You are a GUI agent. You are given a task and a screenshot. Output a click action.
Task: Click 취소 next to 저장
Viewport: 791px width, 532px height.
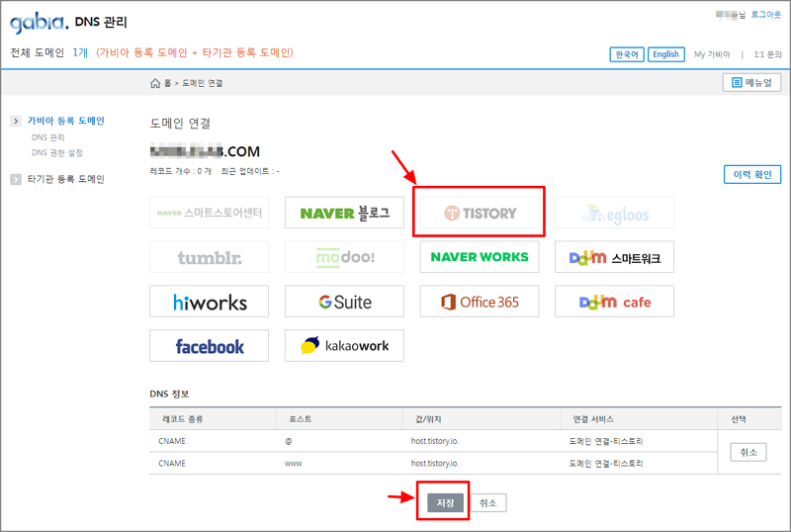click(x=487, y=502)
